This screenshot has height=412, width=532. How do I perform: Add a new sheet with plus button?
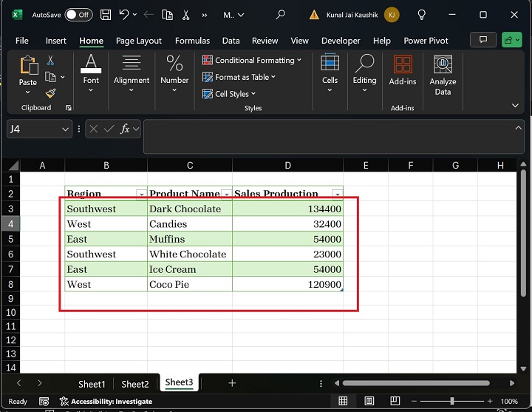pyautogui.click(x=232, y=382)
